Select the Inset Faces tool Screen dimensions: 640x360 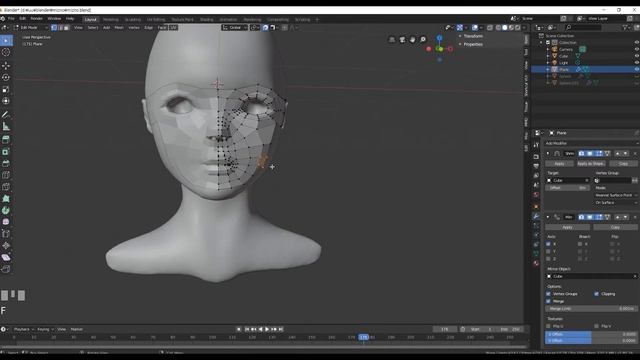pyautogui.click(x=6, y=152)
